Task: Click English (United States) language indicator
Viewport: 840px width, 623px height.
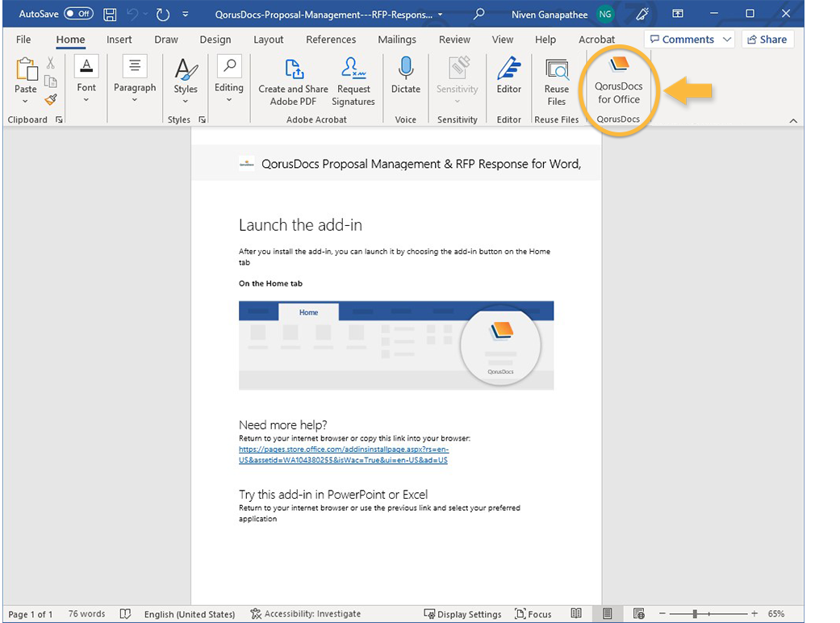Action: [190, 614]
